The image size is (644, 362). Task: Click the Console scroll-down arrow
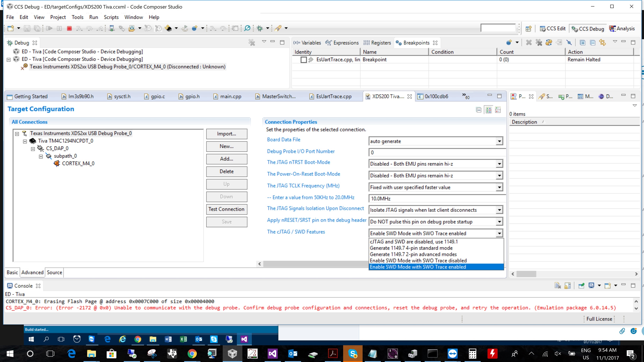point(636,309)
